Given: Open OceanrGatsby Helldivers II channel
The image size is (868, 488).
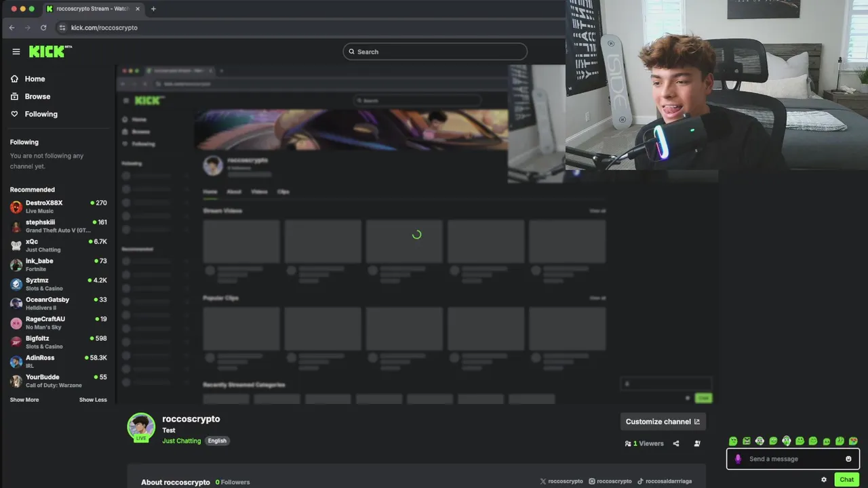Looking at the screenshot, I should pos(58,303).
